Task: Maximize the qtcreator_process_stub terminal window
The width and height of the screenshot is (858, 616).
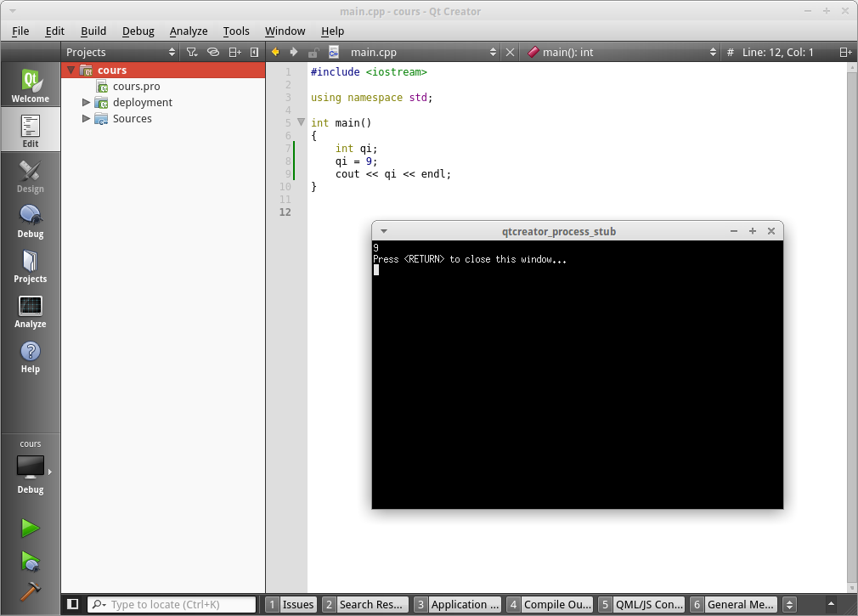Action: point(753,231)
